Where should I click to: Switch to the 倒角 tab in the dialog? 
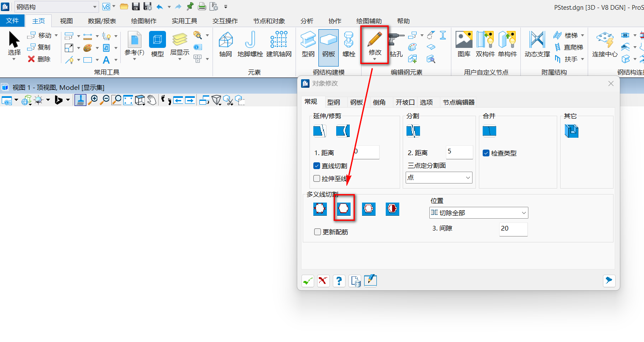pos(380,102)
